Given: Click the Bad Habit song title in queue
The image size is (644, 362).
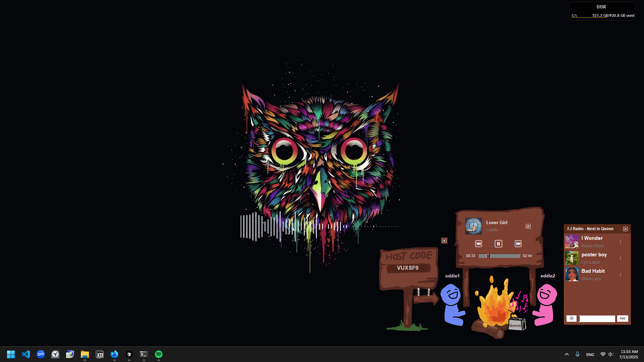Looking at the screenshot, I should click(x=593, y=271).
